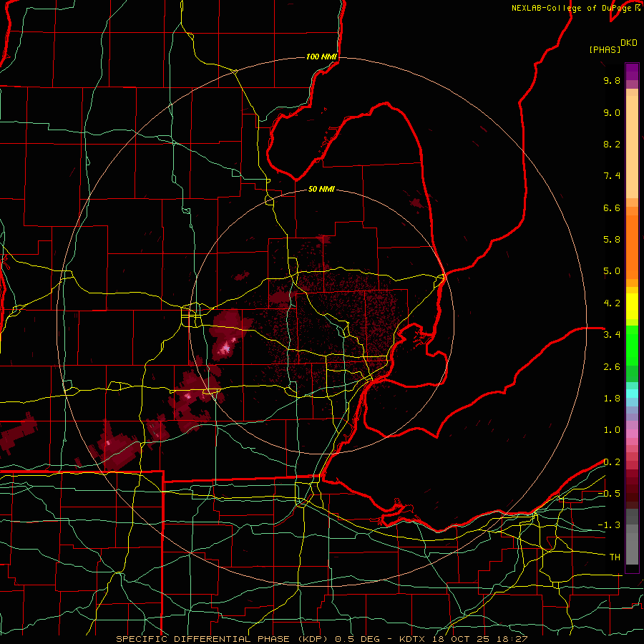The height and width of the screenshot is (644, 644).
Task: Click the 100 NMI range ring label
Action: [x=321, y=57]
